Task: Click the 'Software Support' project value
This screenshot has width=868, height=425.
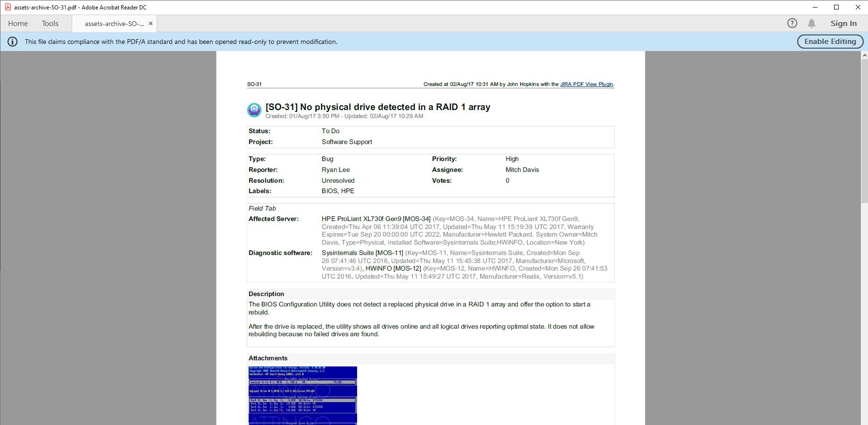Action: (x=347, y=142)
